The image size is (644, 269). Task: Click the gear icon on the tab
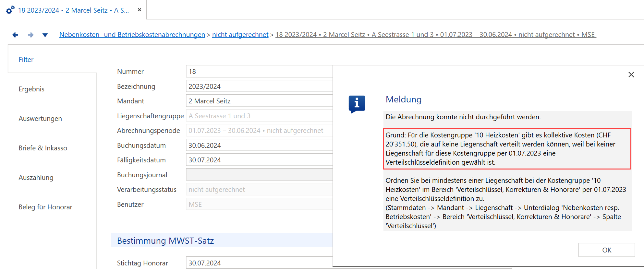click(10, 10)
